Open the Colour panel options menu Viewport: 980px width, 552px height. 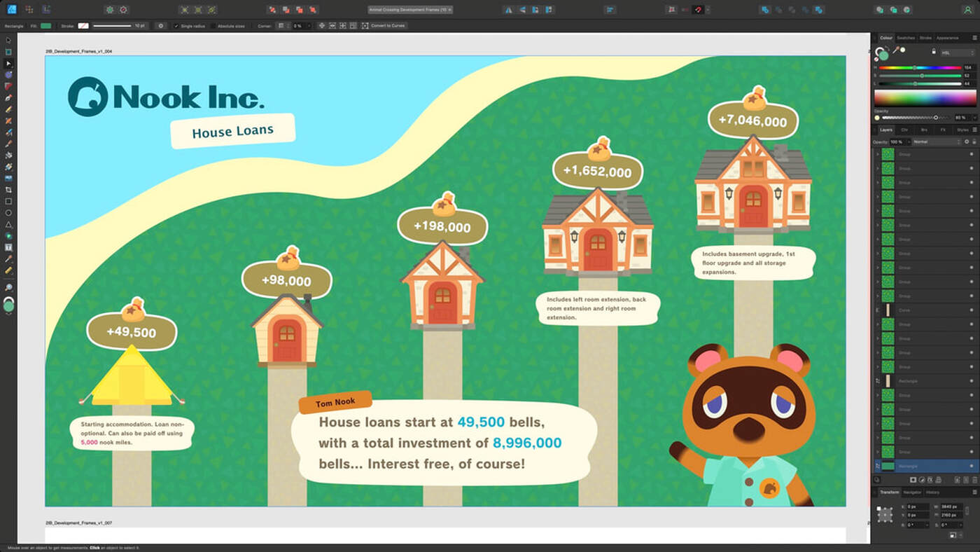(974, 38)
